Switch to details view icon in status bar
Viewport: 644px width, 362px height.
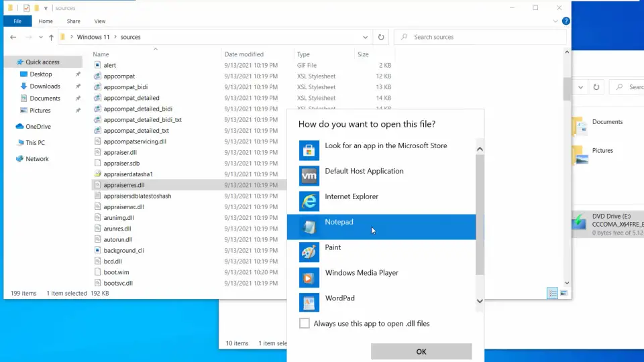click(x=552, y=293)
